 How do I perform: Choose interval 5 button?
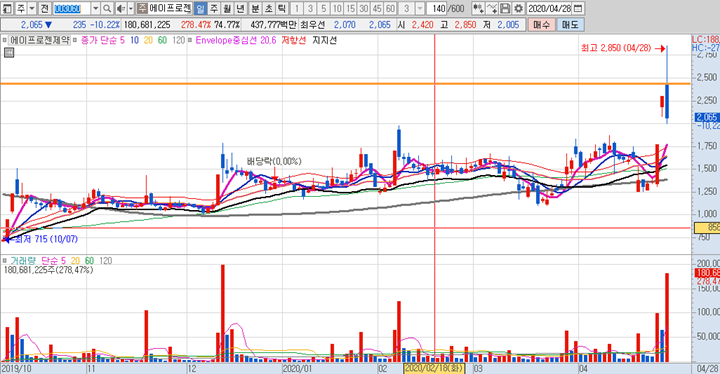coord(324,8)
